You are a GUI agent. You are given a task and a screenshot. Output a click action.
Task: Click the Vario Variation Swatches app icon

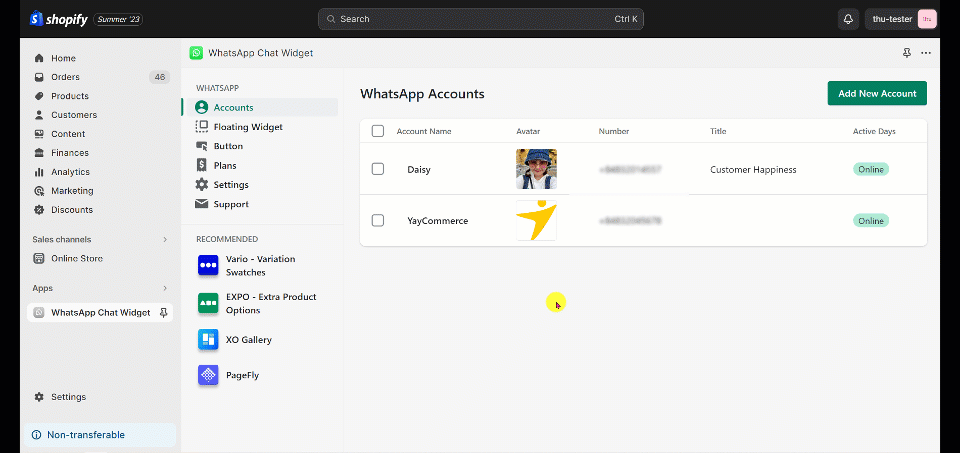208,266
